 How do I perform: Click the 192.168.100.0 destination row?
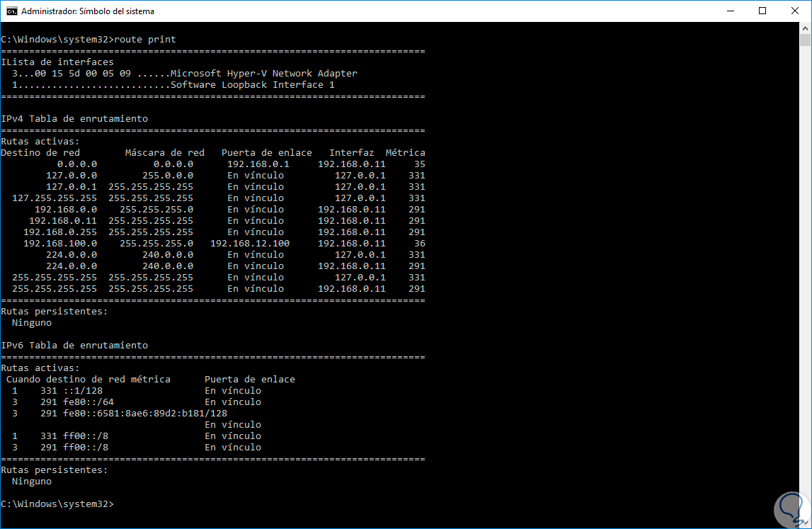[213, 244]
